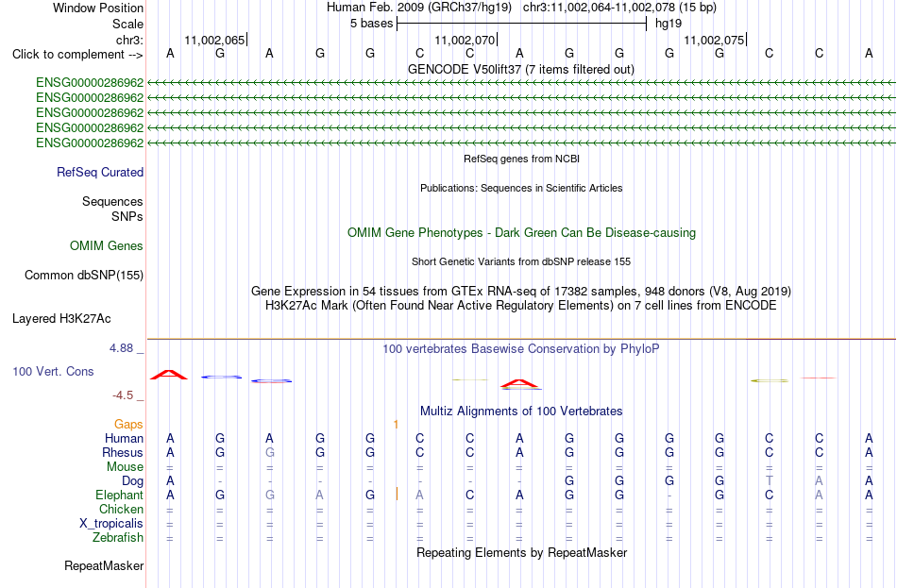Click the 11,002,065 position marker
The height and width of the screenshot is (588, 897).
(214, 40)
